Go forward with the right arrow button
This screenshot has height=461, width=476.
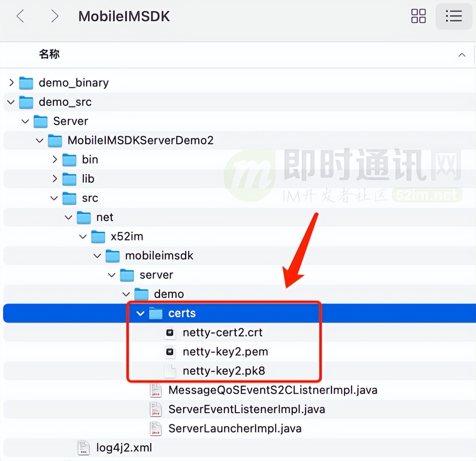pos(54,16)
